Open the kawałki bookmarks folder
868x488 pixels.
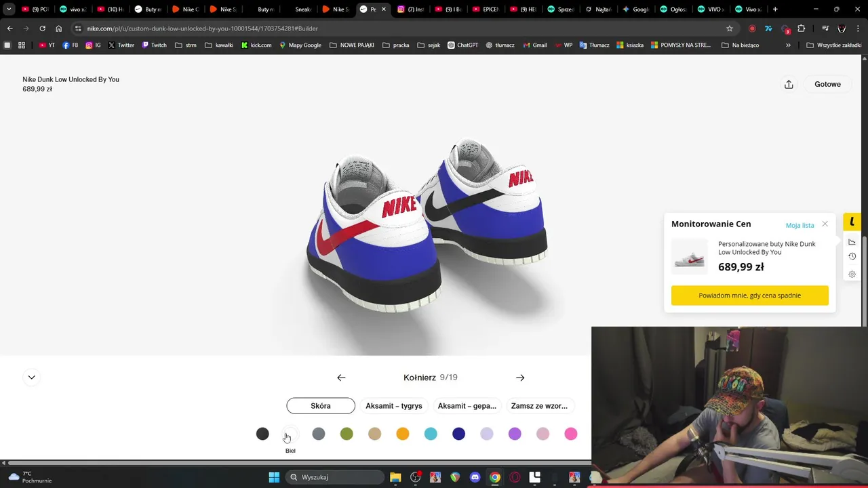tap(219, 45)
